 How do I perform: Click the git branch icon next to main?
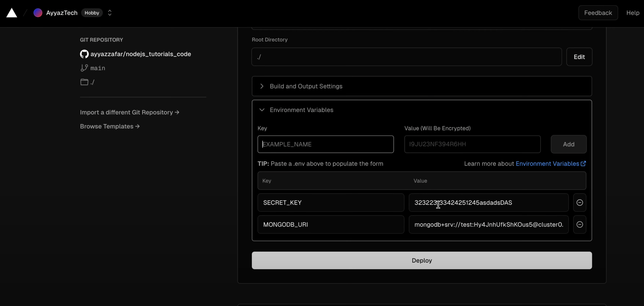coord(84,68)
